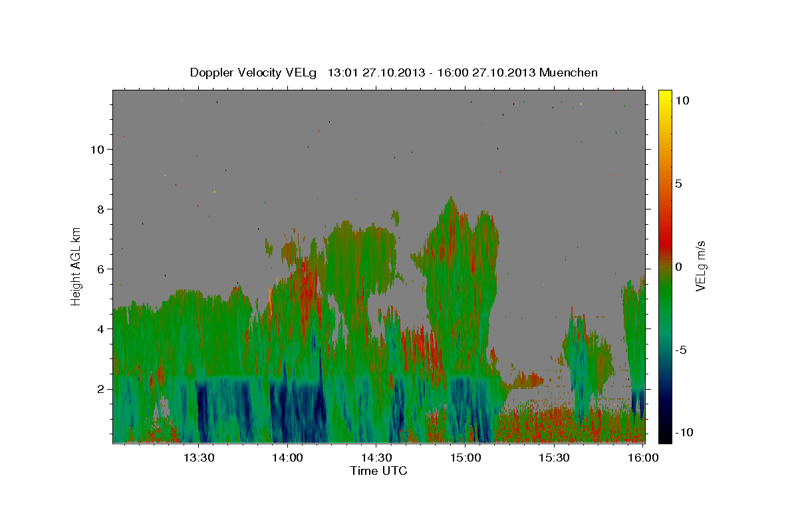798x532 pixels.
Task: Click the "Time UTC" axis label
Action: click(378, 471)
